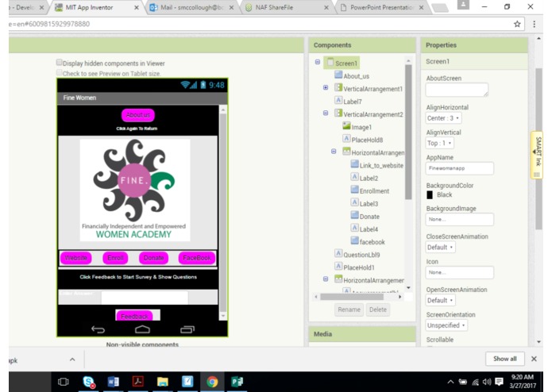Select the Donate component icon in tree
Screen dimensions: 552x392
[354, 215]
